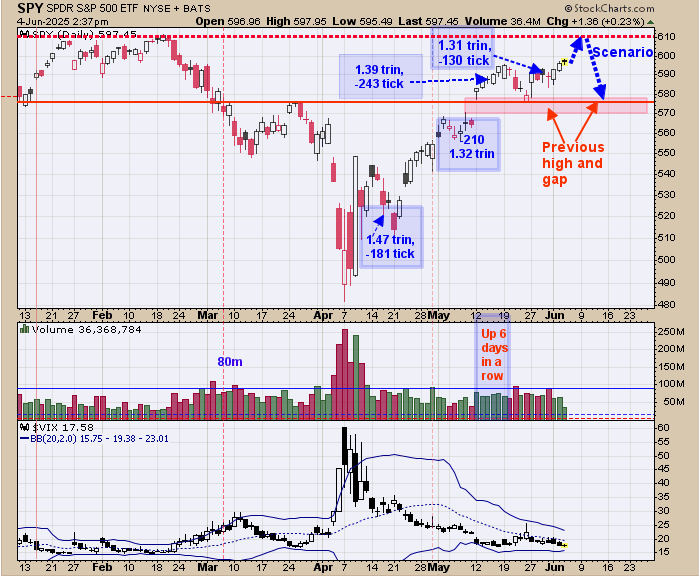Click the '1.31 trin, -130 tick' annotation
The image size is (699, 577).
[x=464, y=53]
